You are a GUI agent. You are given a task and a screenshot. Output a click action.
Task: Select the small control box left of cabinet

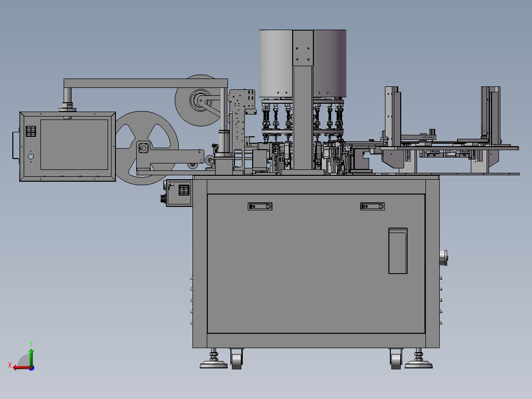(x=179, y=193)
